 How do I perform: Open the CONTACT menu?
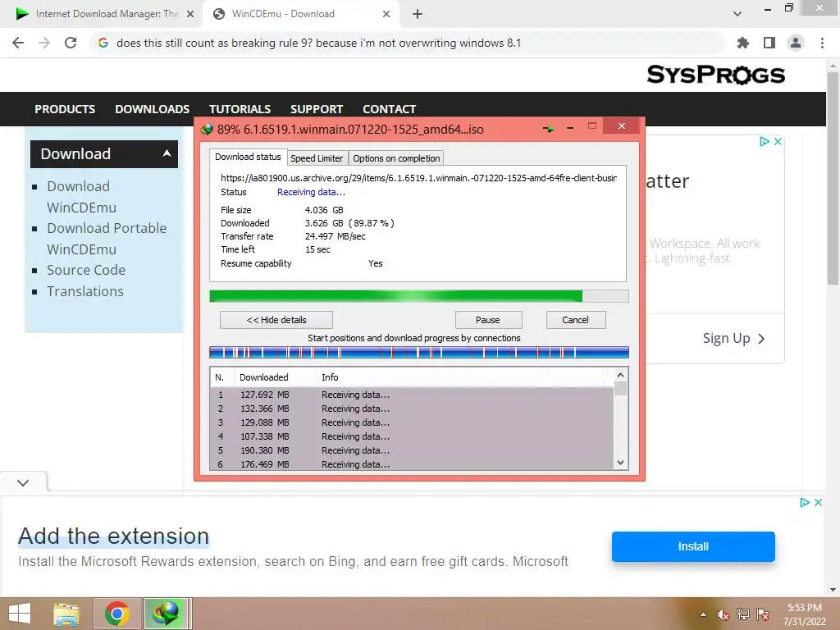[389, 109]
